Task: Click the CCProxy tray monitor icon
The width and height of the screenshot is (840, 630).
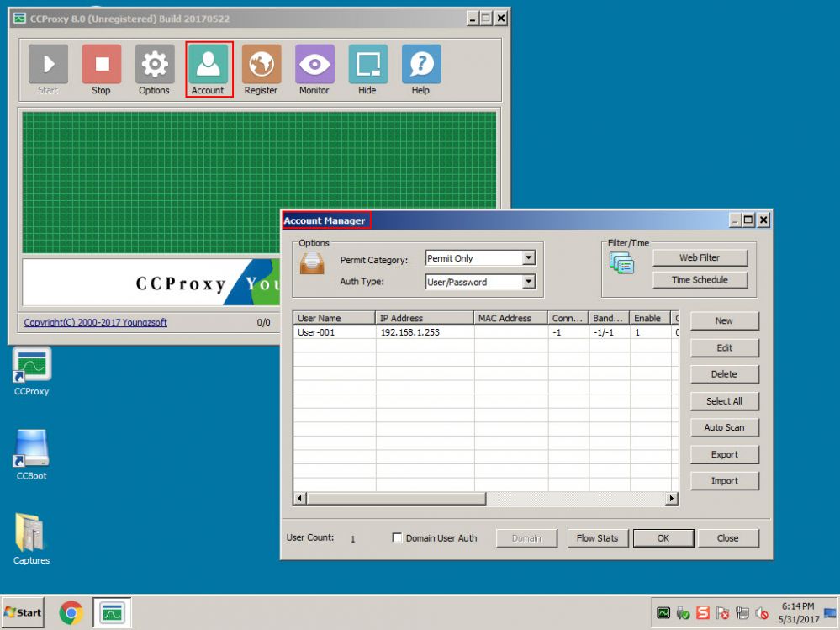Action: pyautogui.click(x=663, y=613)
